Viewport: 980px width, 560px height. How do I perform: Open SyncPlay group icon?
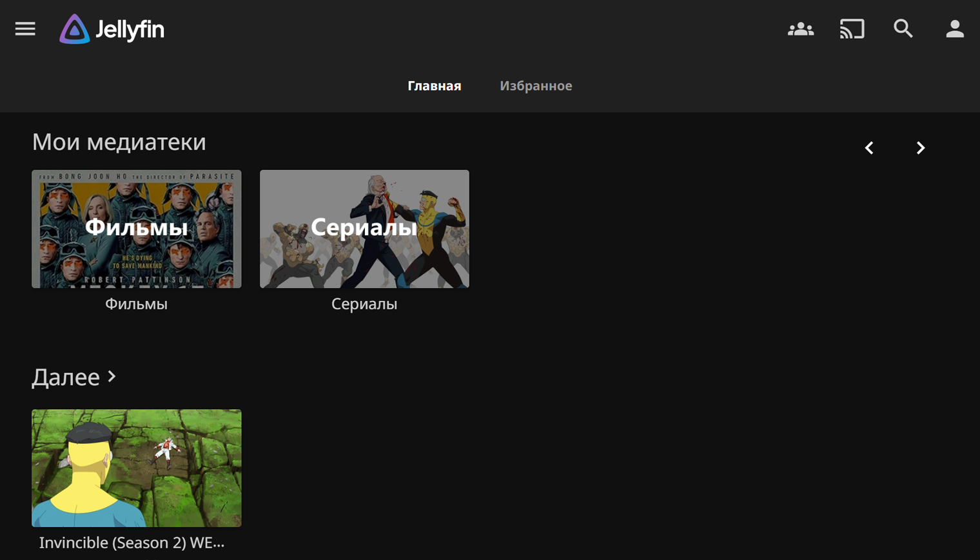pyautogui.click(x=801, y=29)
